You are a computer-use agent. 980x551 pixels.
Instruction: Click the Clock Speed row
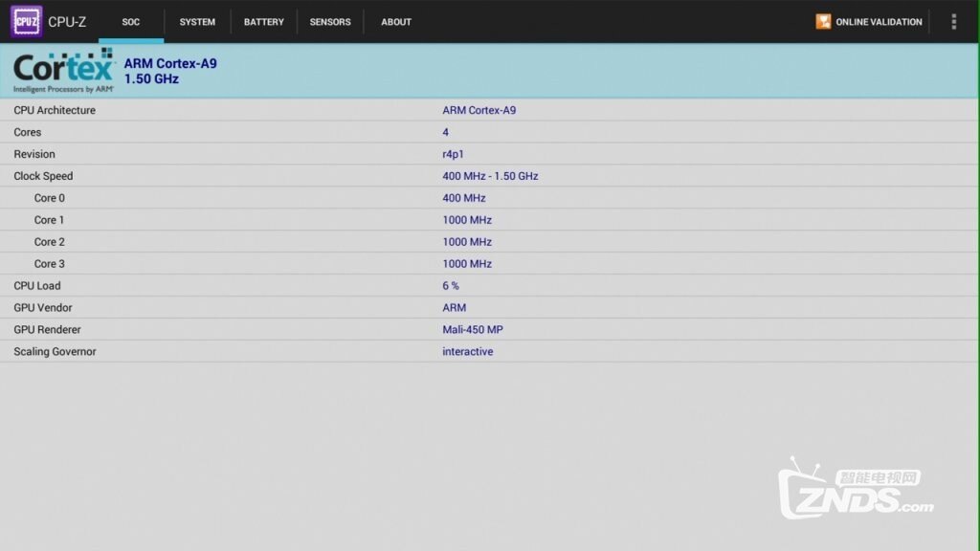click(x=490, y=176)
